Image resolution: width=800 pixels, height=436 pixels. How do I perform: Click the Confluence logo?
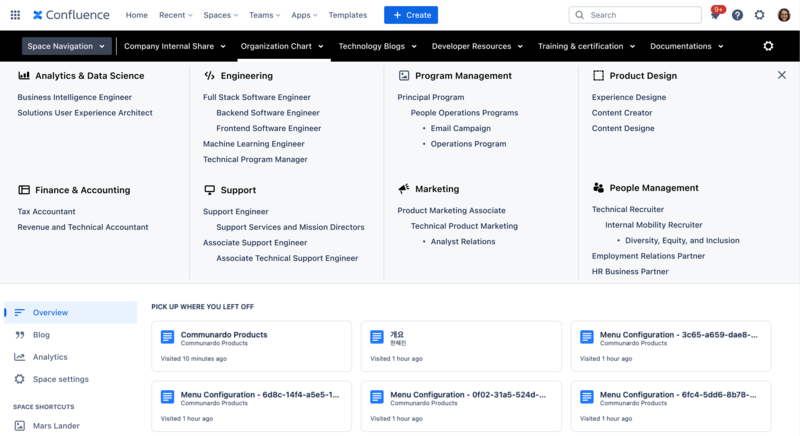(71, 15)
